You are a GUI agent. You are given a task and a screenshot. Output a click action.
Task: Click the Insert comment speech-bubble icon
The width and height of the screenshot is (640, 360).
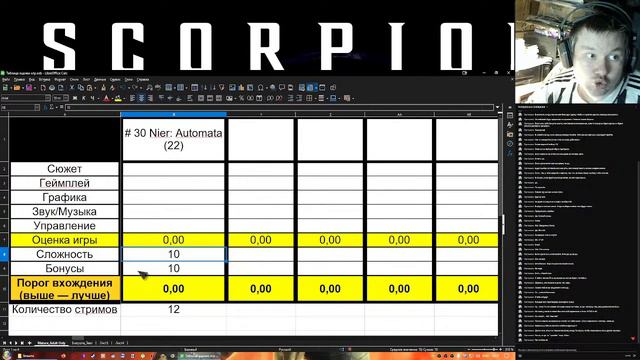pos(282,87)
